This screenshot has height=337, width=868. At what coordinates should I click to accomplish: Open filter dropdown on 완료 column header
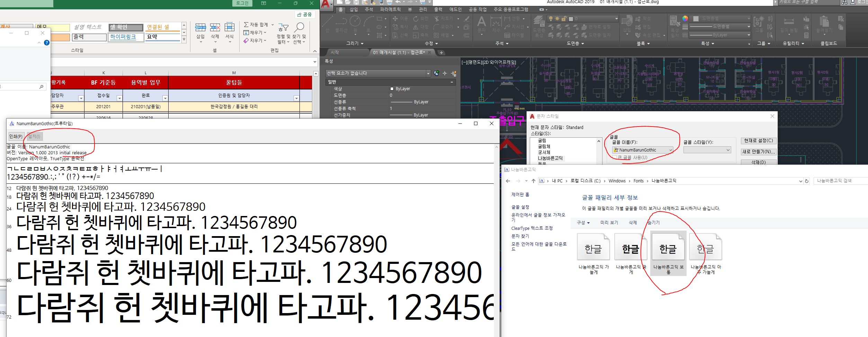click(x=165, y=98)
